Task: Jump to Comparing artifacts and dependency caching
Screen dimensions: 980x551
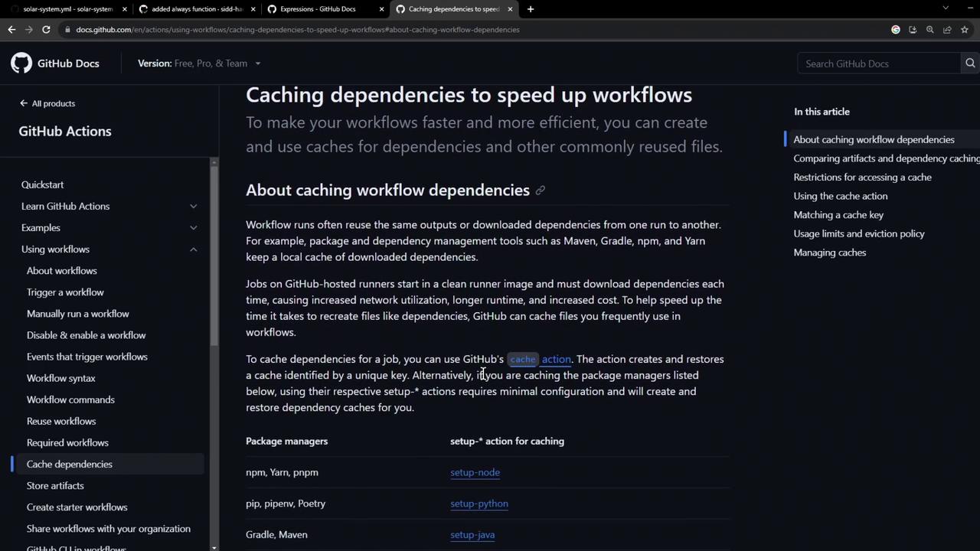Action: pyautogui.click(x=887, y=158)
